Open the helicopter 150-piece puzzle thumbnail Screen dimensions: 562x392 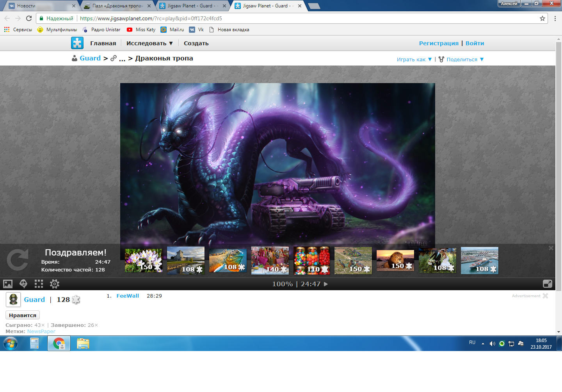[x=353, y=260]
